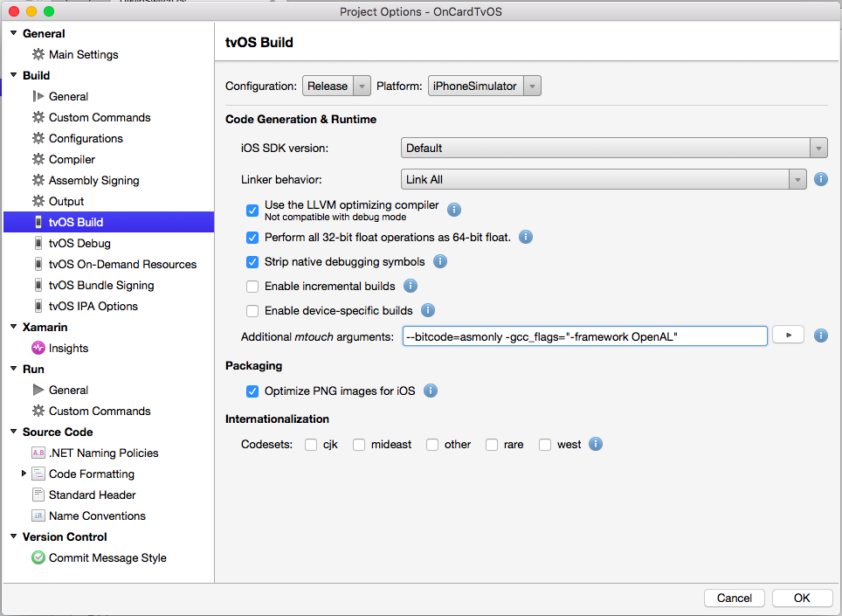The image size is (842, 616).
Task: Click the OK button
Action: coord(802,598)
